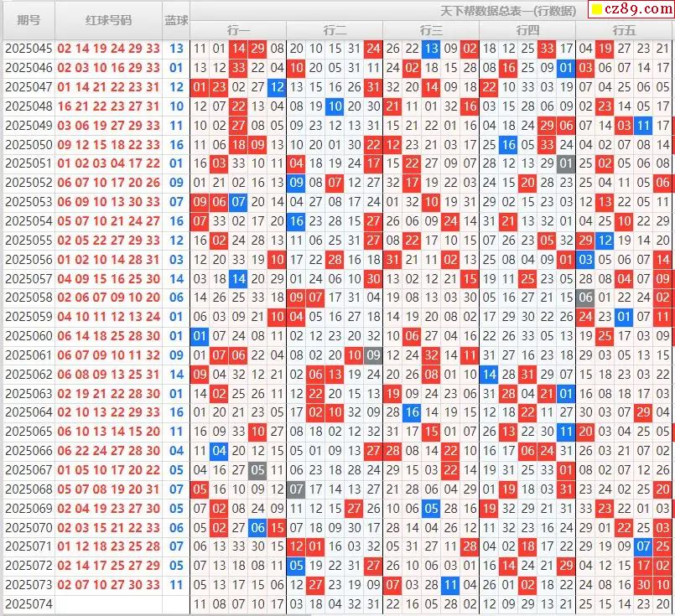Screen dimensions: 675x616
Task: Click red balls 06 09 10 13 30 33
Action: pos(108,202)
